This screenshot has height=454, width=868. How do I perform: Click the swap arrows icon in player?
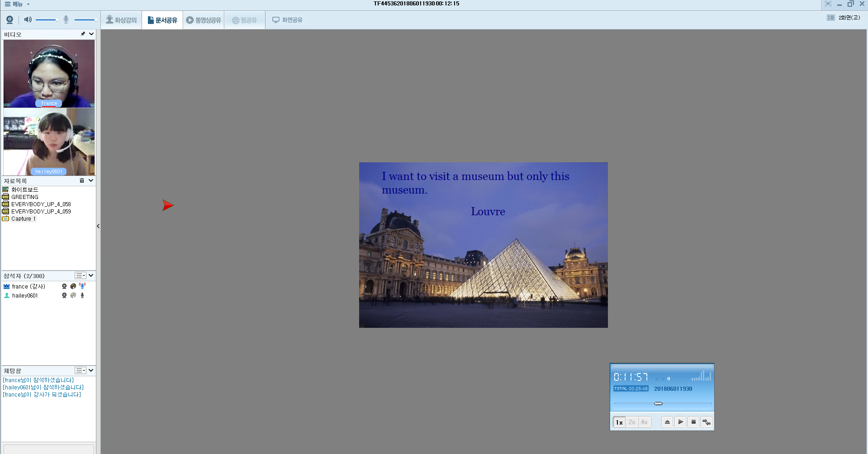click(706, 422)
